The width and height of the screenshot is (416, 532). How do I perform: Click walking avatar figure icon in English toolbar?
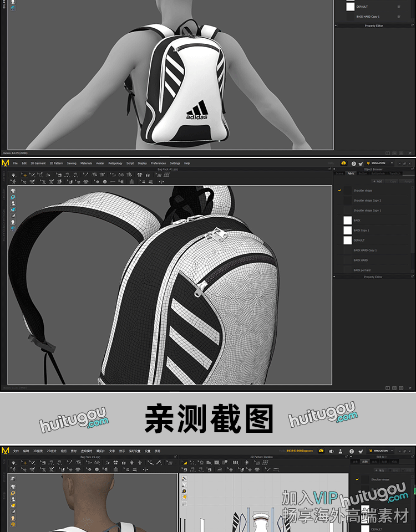coord(13,182)
